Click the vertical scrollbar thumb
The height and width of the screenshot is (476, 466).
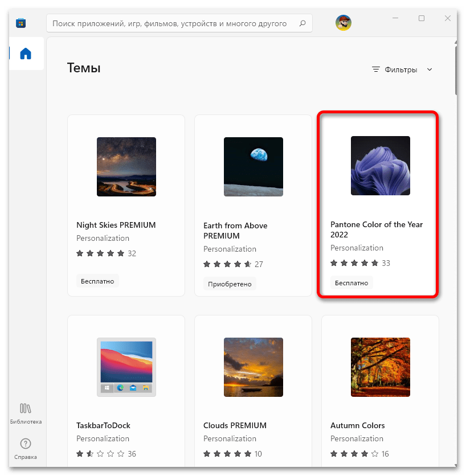point(456,70)
